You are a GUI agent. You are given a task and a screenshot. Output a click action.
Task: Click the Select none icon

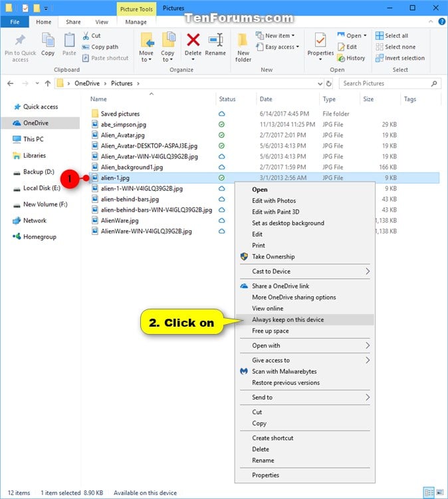(x=380, y=47)
